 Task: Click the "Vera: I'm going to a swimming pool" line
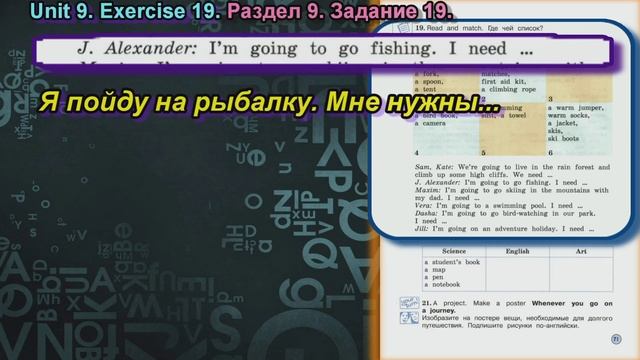coord(498,206)
